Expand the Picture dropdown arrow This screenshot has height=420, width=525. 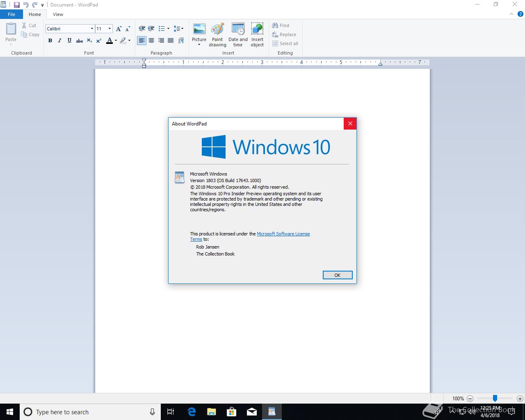[x=199, y=45]
